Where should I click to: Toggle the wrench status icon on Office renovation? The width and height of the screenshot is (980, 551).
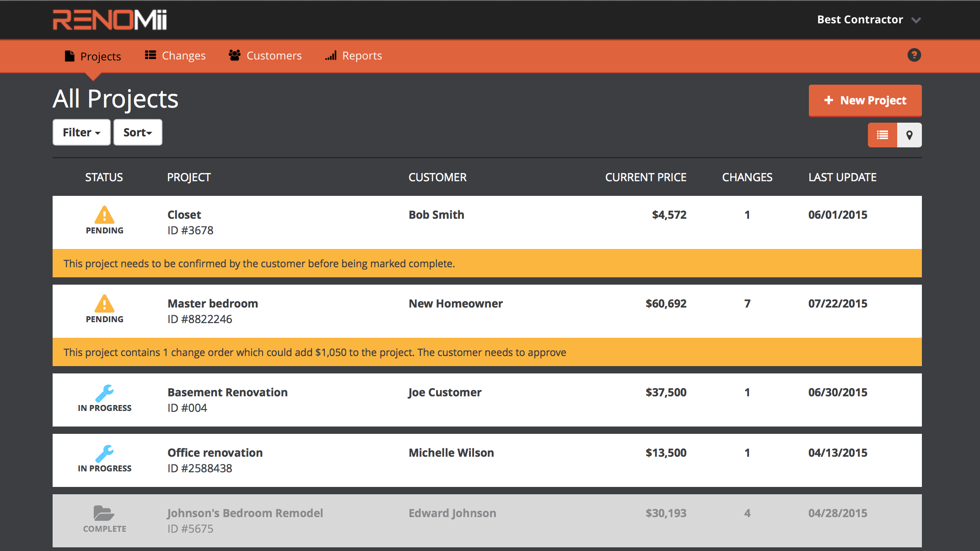click(x=105, y=453)
